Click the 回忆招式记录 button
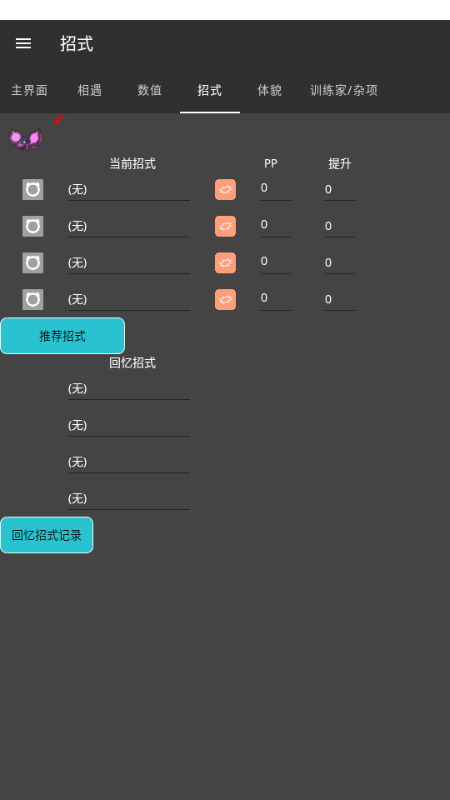Image resolution: width=450 pixels, height=800 pixels. (47, 535)
